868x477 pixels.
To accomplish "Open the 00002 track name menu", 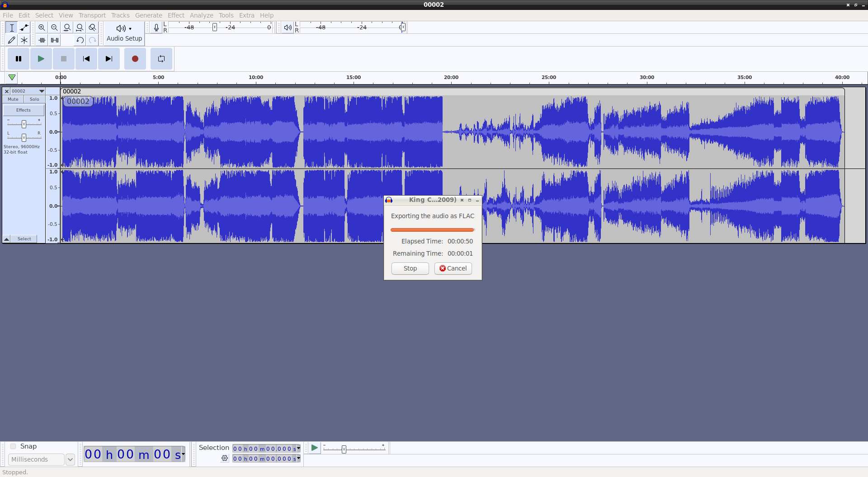I will point(28,91).
